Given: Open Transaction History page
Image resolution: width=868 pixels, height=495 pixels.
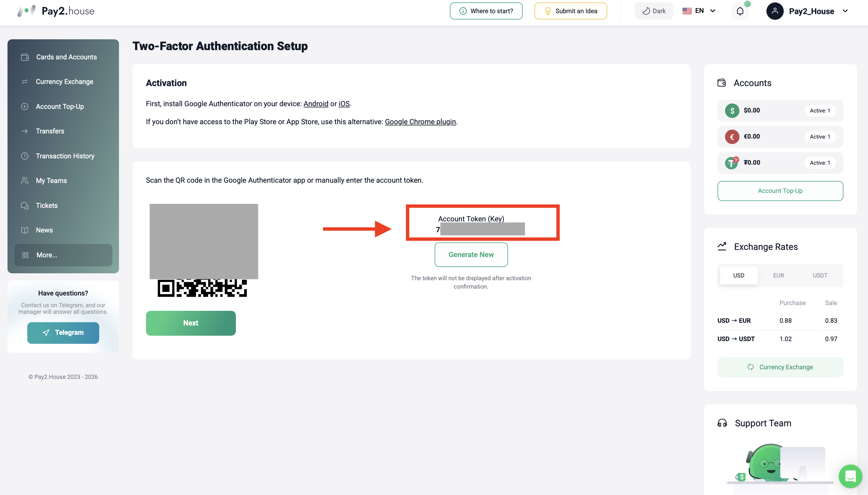Looking at the screenshot, I should tap(63, 156).
